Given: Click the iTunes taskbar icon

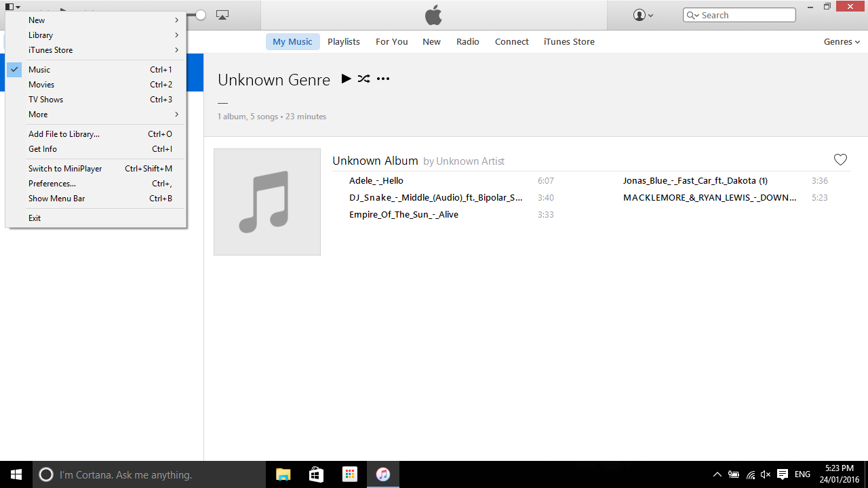Looking at the screenshot, I should (x=383, y=474).
